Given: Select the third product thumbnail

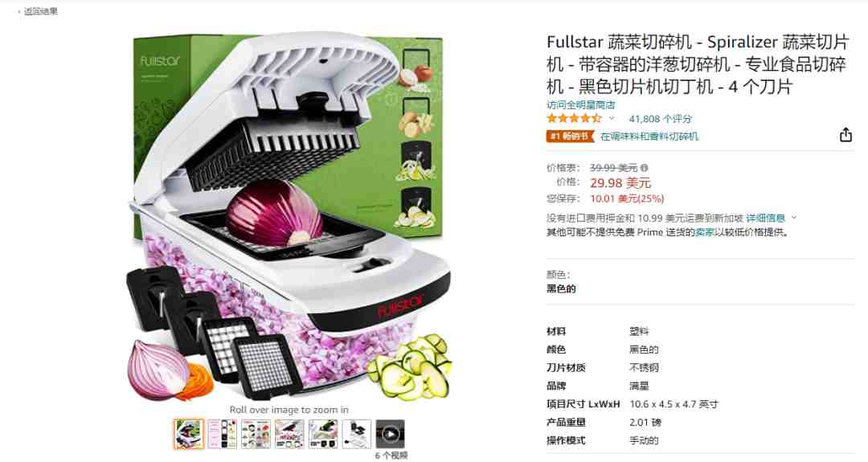Looking at the screenshot, I should pos(256,434).
